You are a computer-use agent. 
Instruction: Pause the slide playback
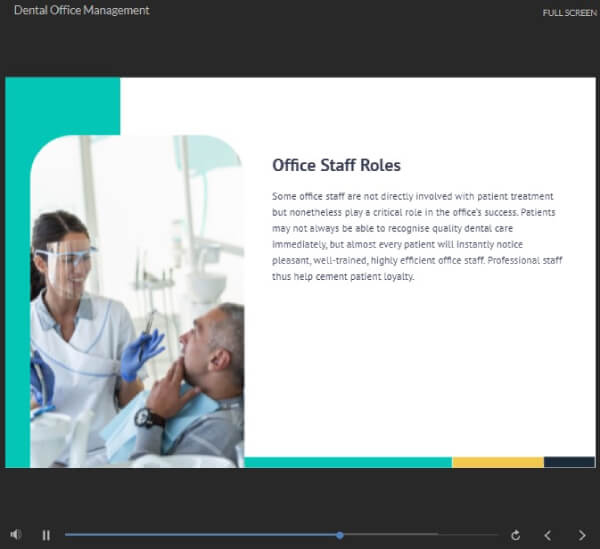tap(46, 535)
